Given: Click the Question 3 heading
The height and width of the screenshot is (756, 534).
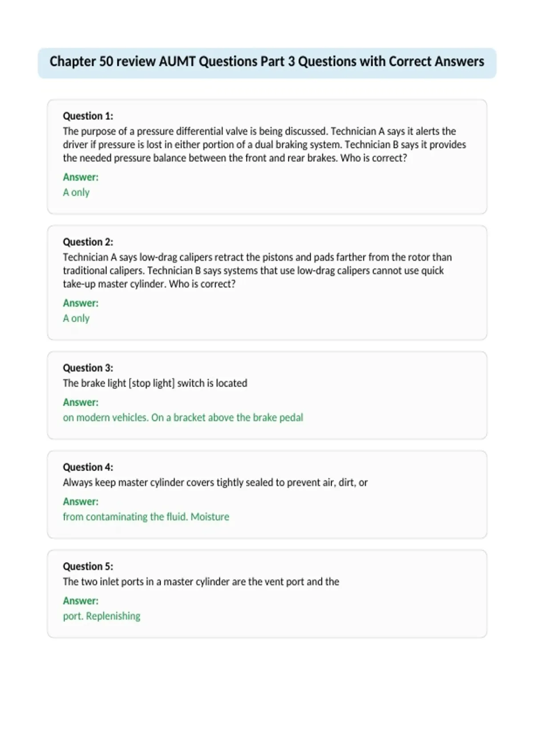Looking at the screenshot, I should click(88, 368).
